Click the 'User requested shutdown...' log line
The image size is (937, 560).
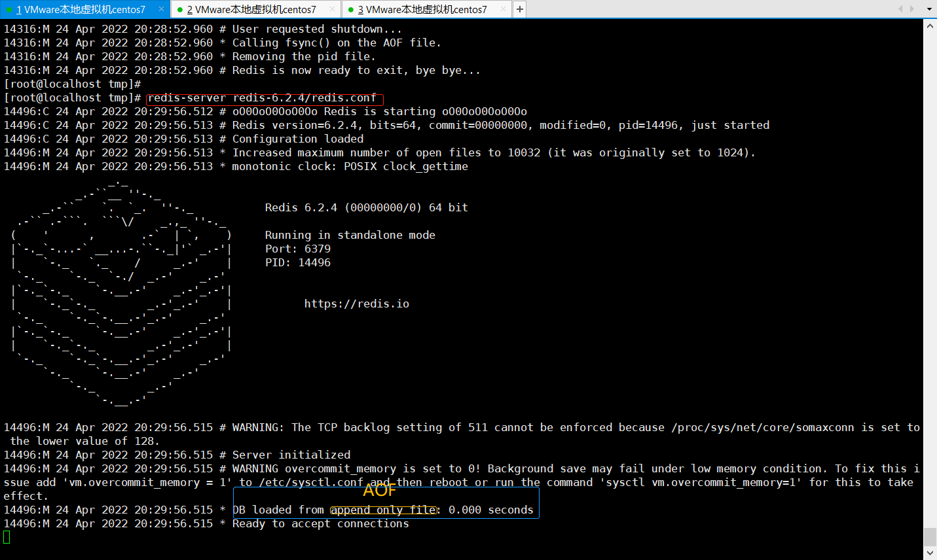203,29
